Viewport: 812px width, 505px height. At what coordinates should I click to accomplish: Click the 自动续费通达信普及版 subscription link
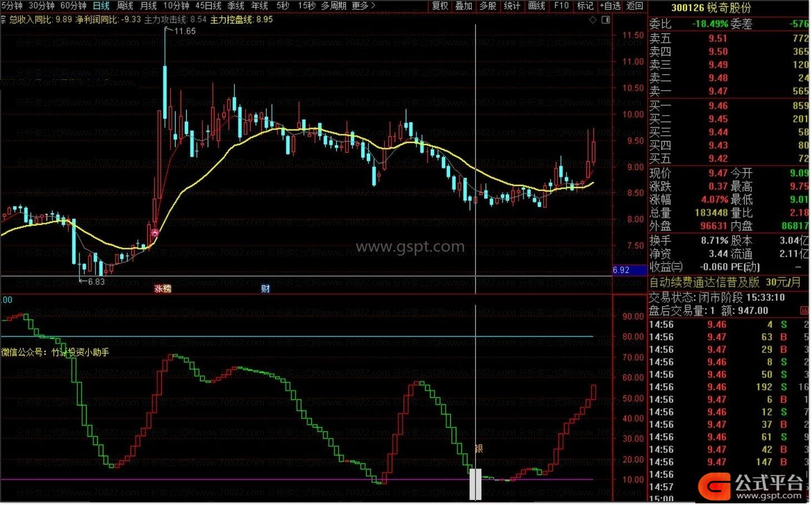click(704, 282)
